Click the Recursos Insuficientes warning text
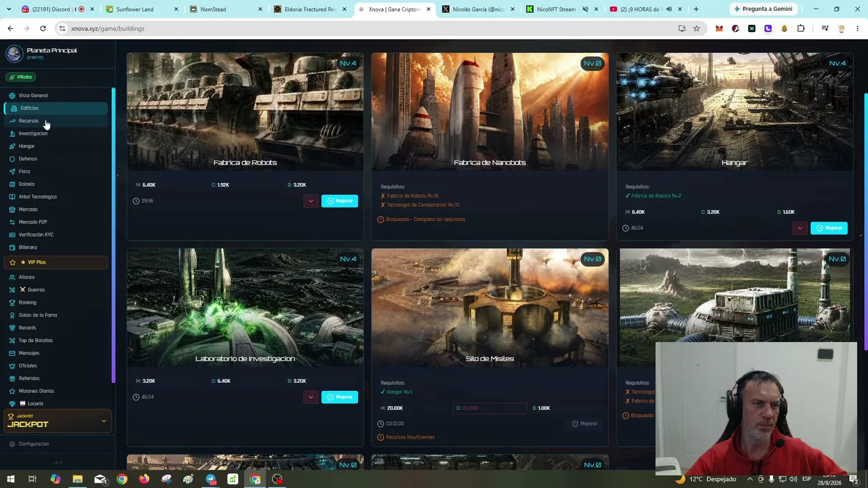This screenshot has width=868, height=488. tap(410, 437)
